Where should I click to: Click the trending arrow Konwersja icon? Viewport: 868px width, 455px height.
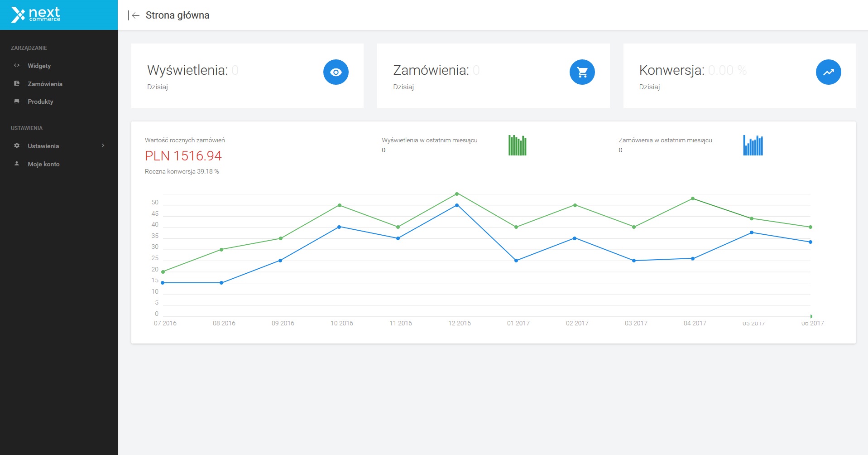[828, 72]
